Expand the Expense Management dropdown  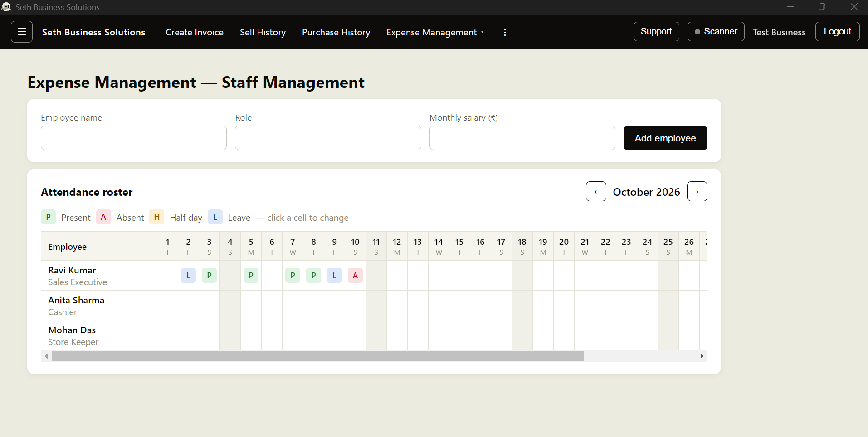(x=435, y=32)
